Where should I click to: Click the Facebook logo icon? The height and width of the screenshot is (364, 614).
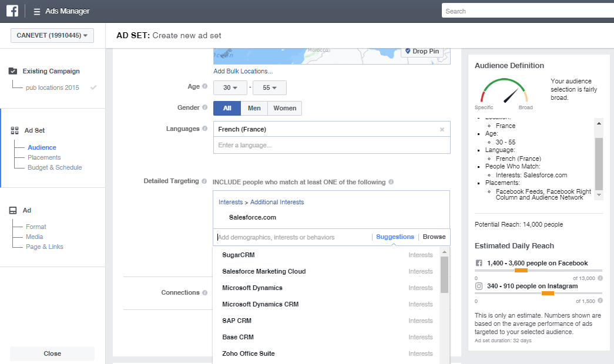tap(12, 11)
